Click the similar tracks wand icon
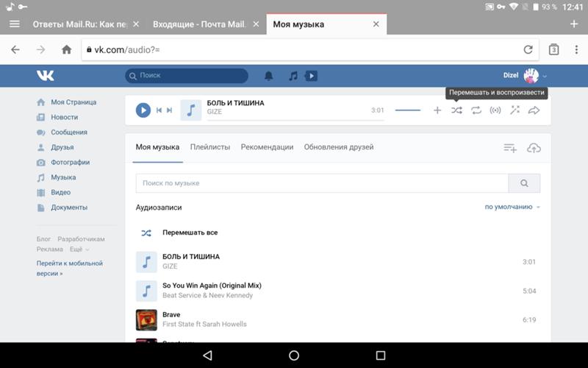Screen dimensions: 588x368 (x=515, y=110)
